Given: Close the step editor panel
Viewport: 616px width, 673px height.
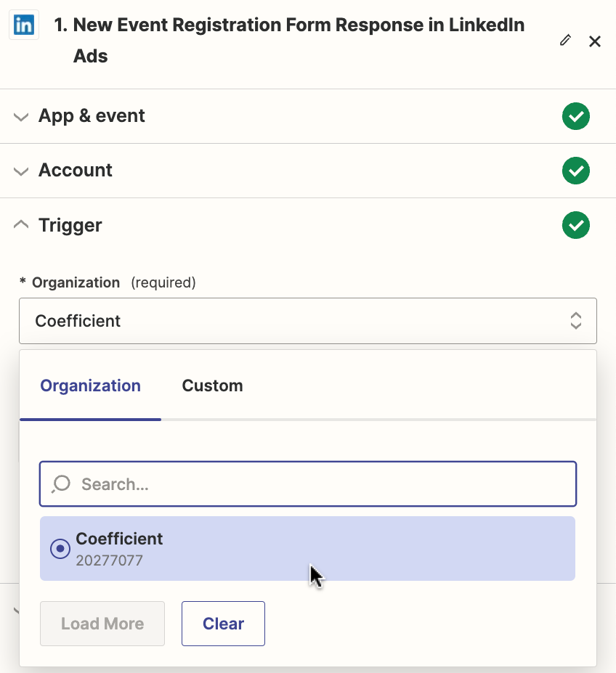Looking at the screenshot, I should 595,41.
